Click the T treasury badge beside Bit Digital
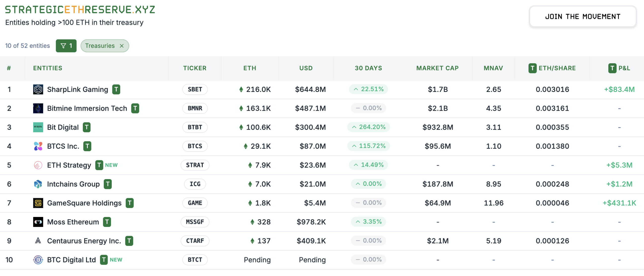This screenshot has width=644, height=276. pyautogui.click(x=87, y=127)
